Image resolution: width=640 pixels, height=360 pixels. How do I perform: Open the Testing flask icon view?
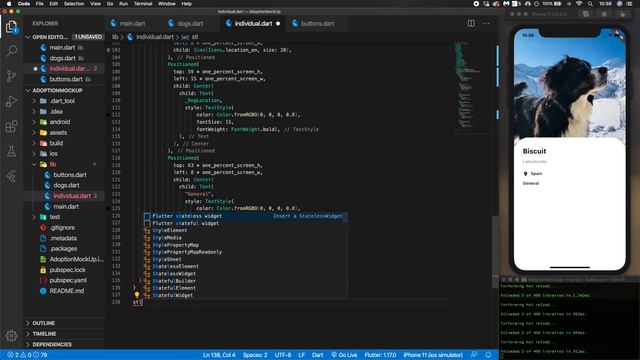pyautogui.click(x=11, y=151)
